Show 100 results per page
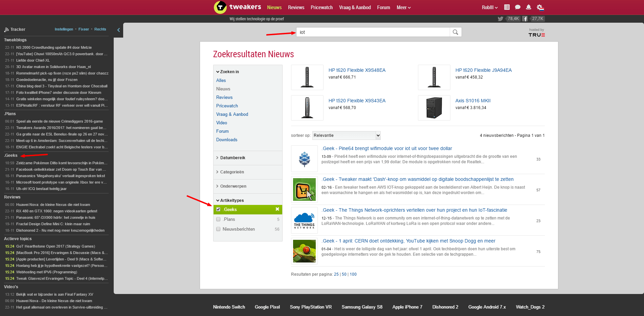This screenshot has width=644, height=316. pyautogui.click(x=353, y=274)
